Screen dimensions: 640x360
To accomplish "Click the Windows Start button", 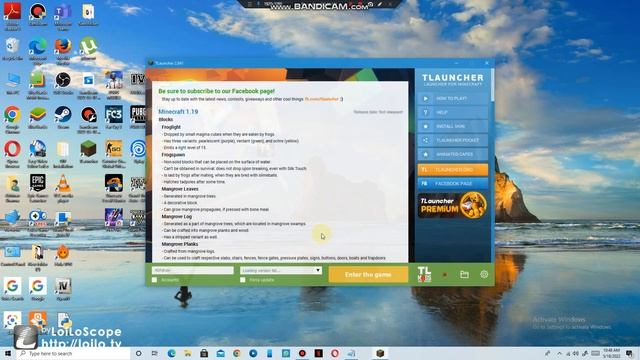I will (x=8, y=353).
